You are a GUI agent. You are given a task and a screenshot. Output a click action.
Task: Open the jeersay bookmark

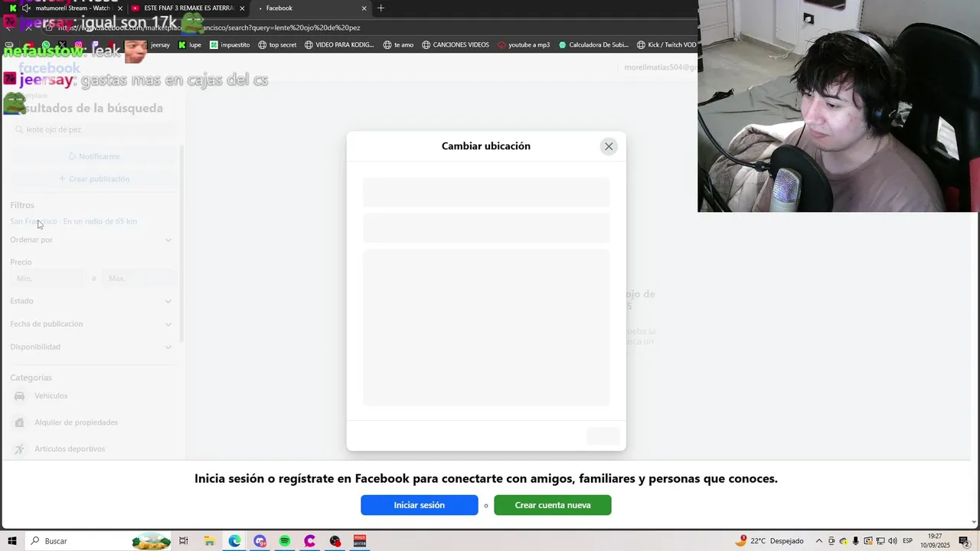(x=160, y=45)
